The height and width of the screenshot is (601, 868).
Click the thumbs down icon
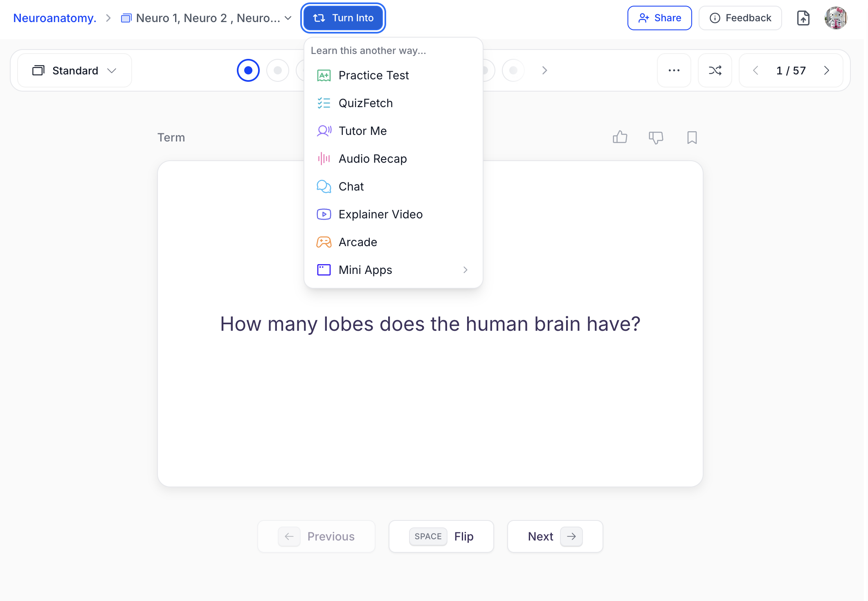[x=656, y=137]
